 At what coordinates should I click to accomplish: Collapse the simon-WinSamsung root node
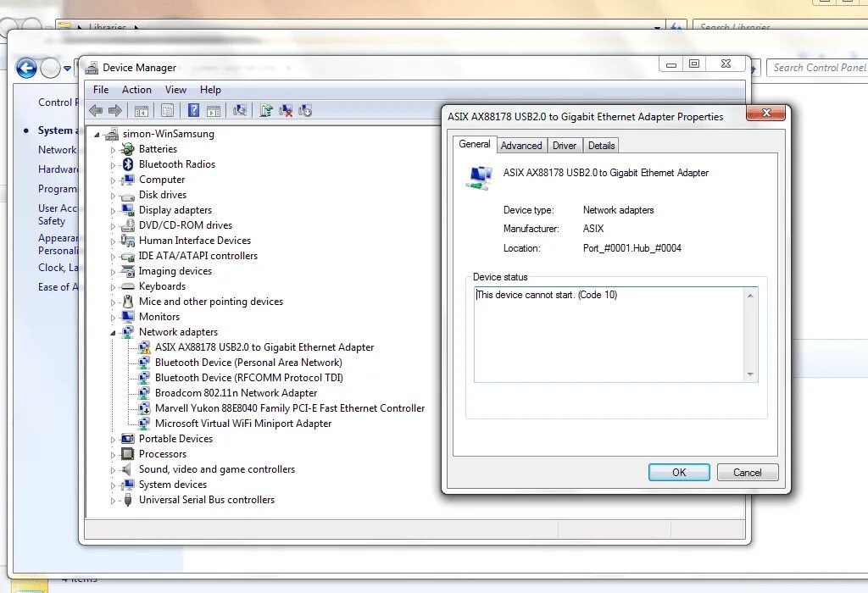coord(97,135)
